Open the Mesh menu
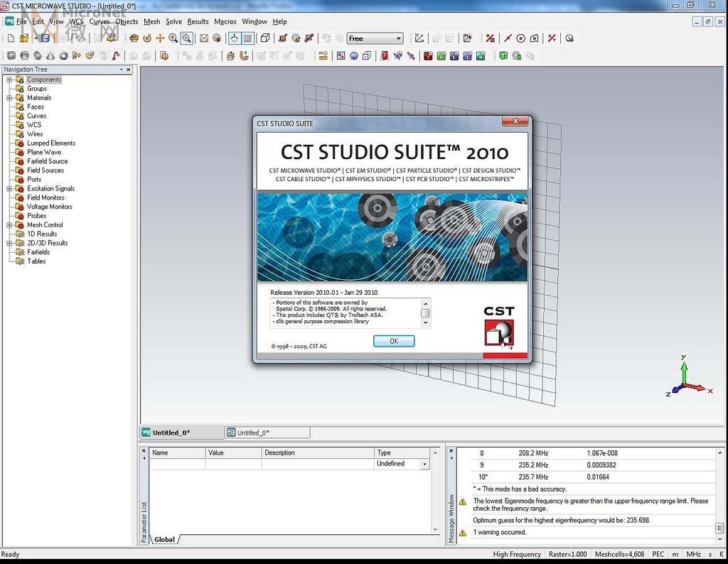728x564 pixels. tap(152, 21)
